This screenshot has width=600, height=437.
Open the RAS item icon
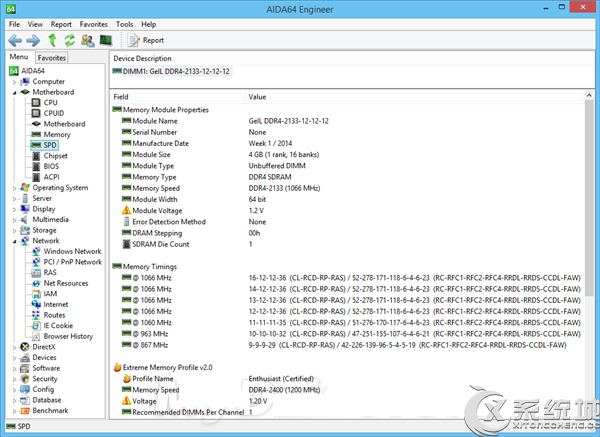click(36, 272)
